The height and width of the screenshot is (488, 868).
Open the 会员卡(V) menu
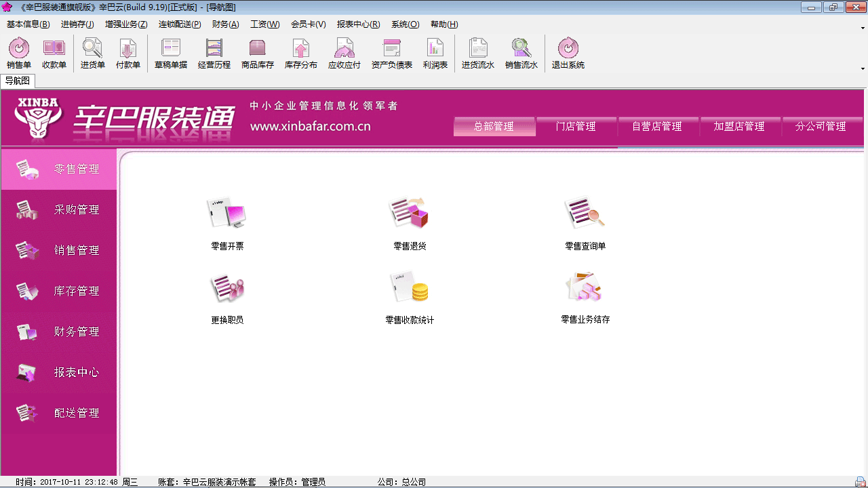309,24
